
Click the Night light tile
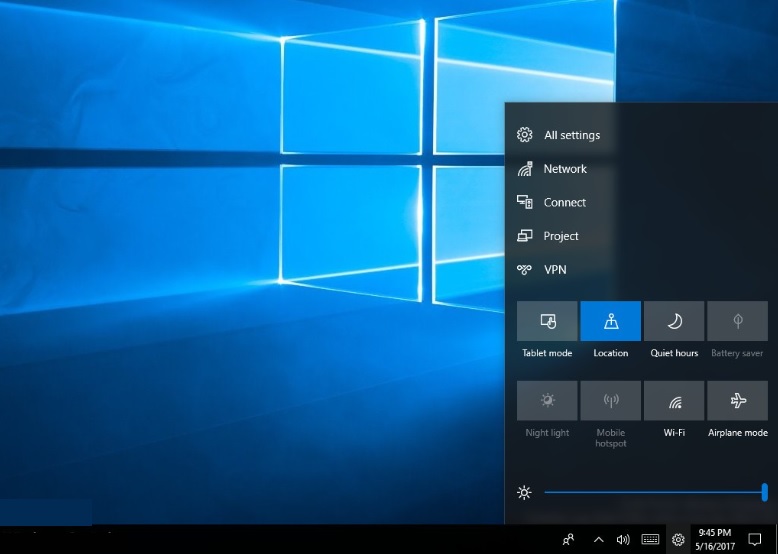547,401
